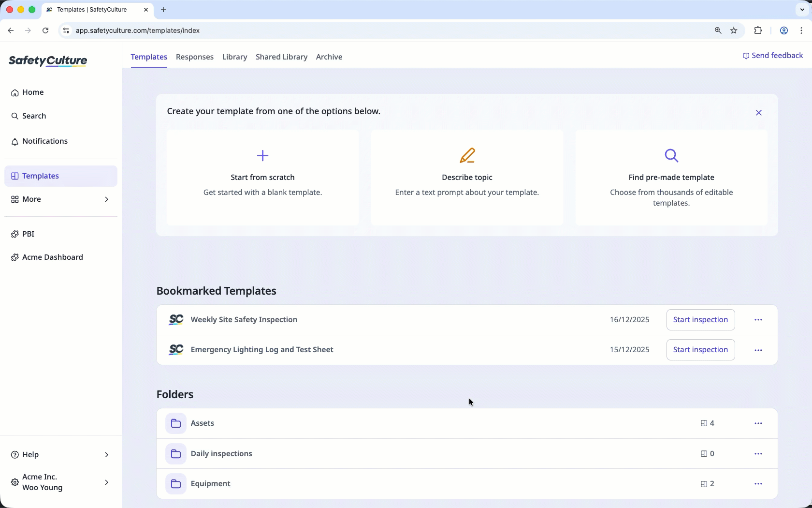Open Acme Dashboard in sidebar
812x508 pixels.
point(61,257)
